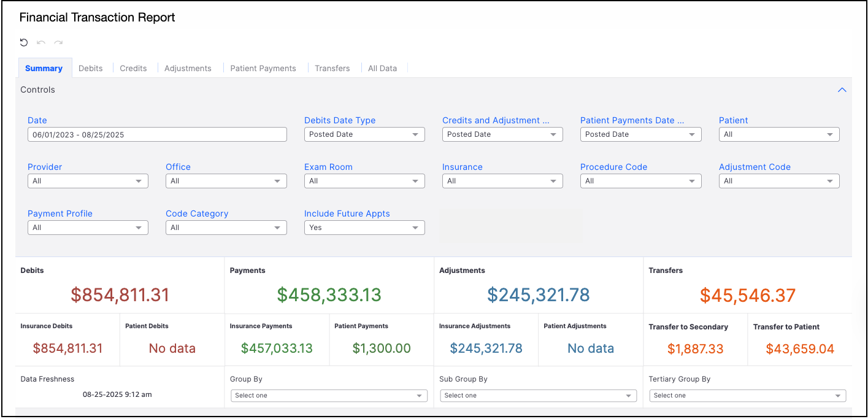Go to the Patient Payments tab
Image resolution: width=868 pixels, height=419 pixels.
coord(263,68)
